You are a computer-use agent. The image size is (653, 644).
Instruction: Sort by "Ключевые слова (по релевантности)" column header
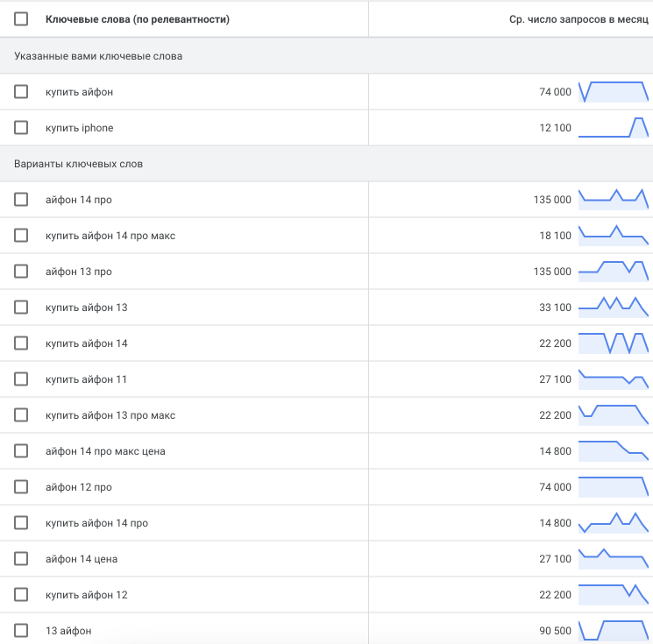coord(138,19)
